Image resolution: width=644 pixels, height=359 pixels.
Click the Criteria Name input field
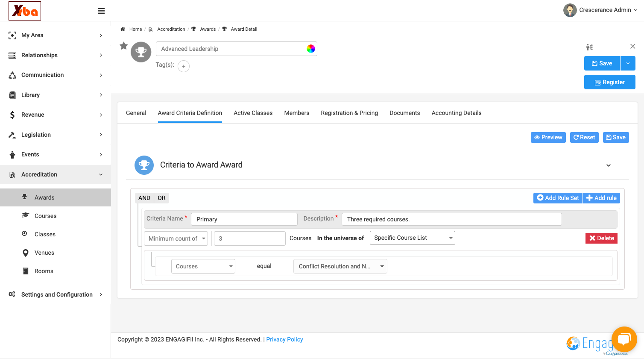point(244,219)
